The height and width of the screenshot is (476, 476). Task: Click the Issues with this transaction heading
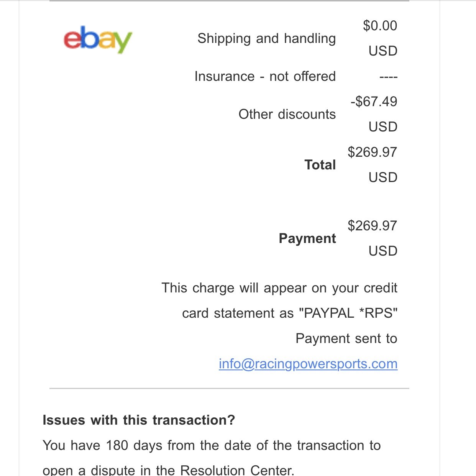139,420
